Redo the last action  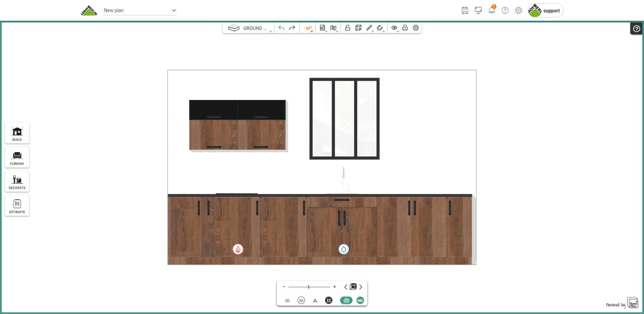tap(292, 28)
